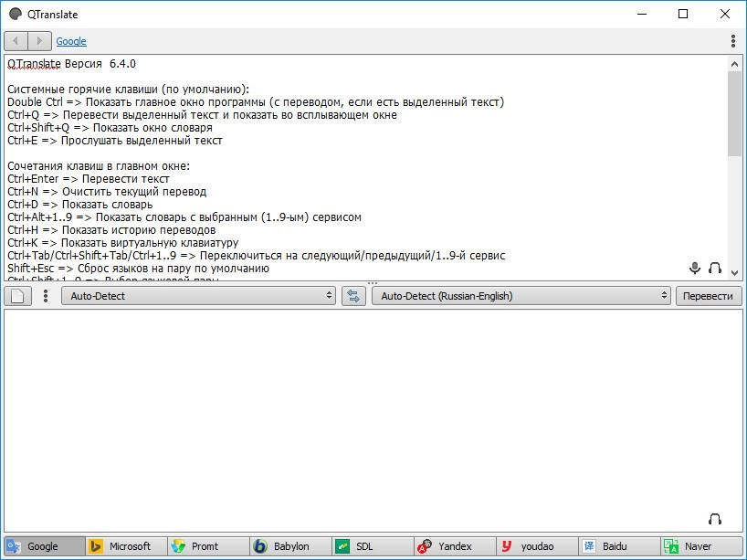Click inside the empty translation output area
The height and width of the screenshot is (560, 747).
coord(373,420)
